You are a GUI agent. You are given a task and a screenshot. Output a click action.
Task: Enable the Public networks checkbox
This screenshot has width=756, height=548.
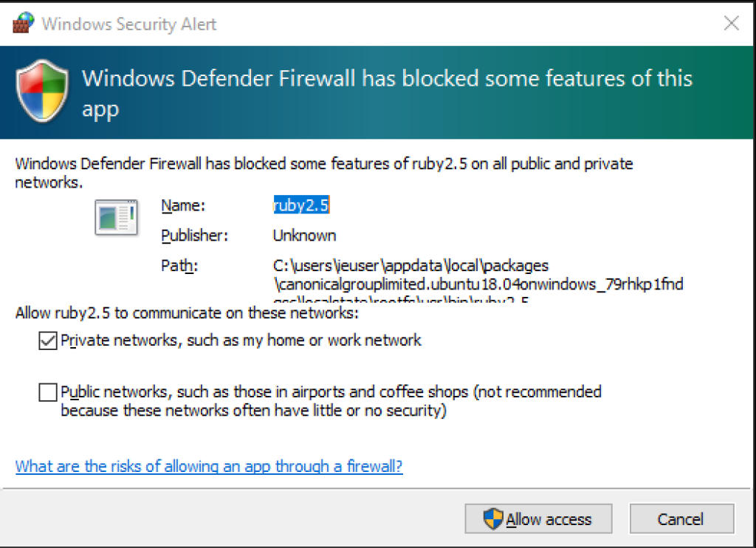48,392
